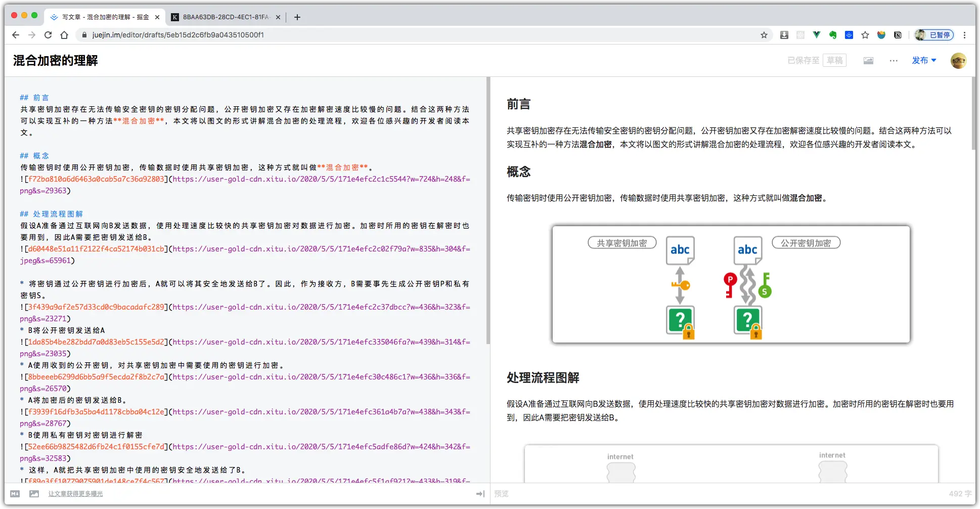The width and height of the screenshot is (980, 509).
Task: Open the download extension icon
Action: click(x=784, y=35)
